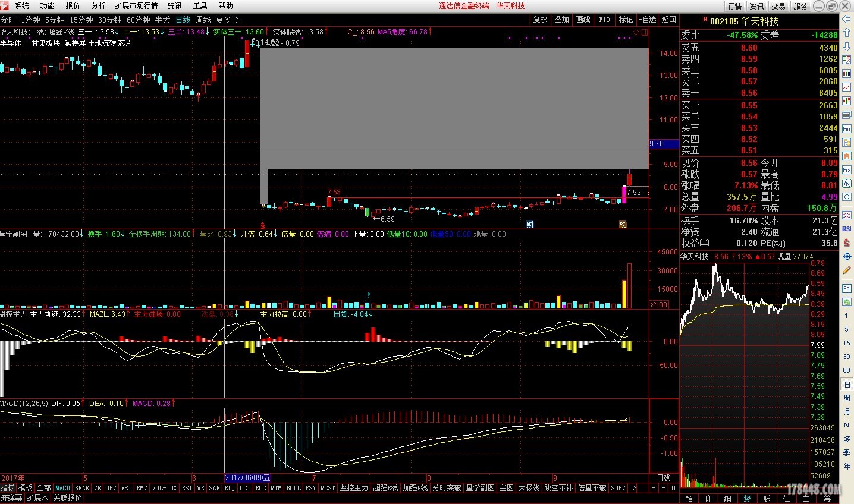The image size is (854, 504).
Task: Click the 行情 button at top right
Action: tap(735, 6)
